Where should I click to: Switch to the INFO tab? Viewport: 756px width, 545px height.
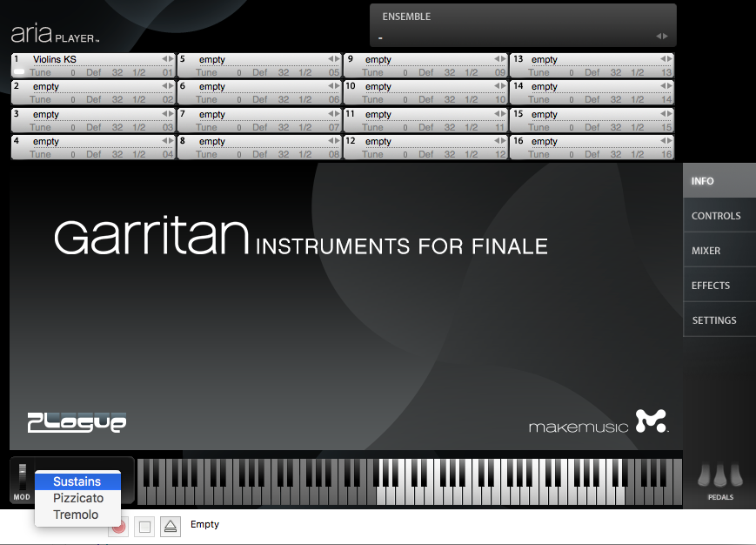click(x=719, y=181)
